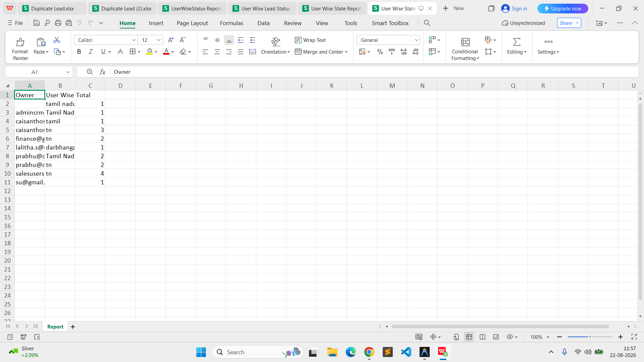Click the Sign in button
The width and height of the screenshot is (644, 362).
[514, 8]
